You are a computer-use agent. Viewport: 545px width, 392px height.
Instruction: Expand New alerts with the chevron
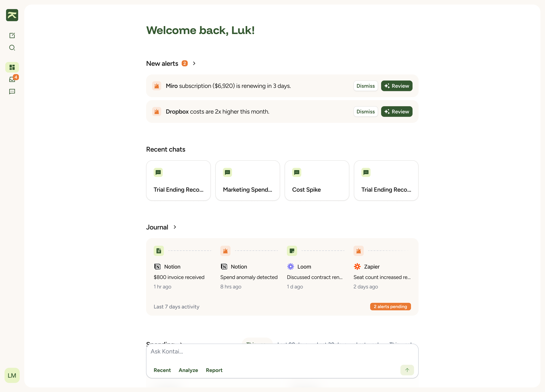pyautogui.click(x=194, y=63)
